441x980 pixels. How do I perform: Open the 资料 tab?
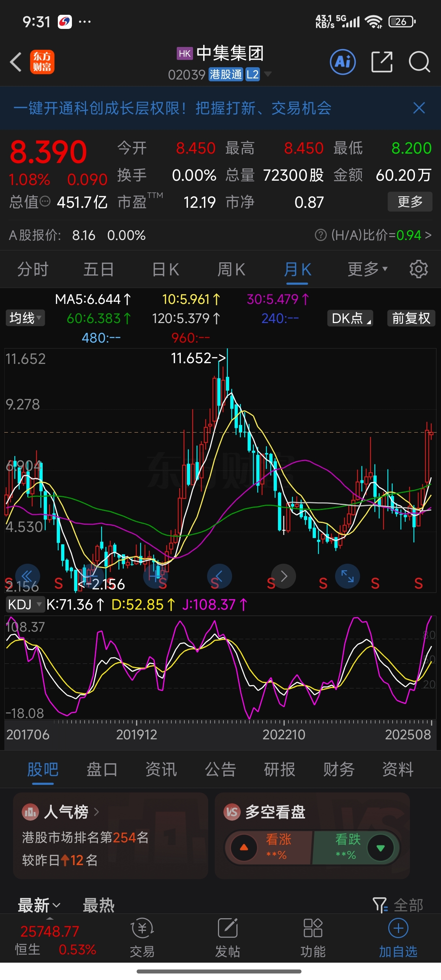point(398,769)
